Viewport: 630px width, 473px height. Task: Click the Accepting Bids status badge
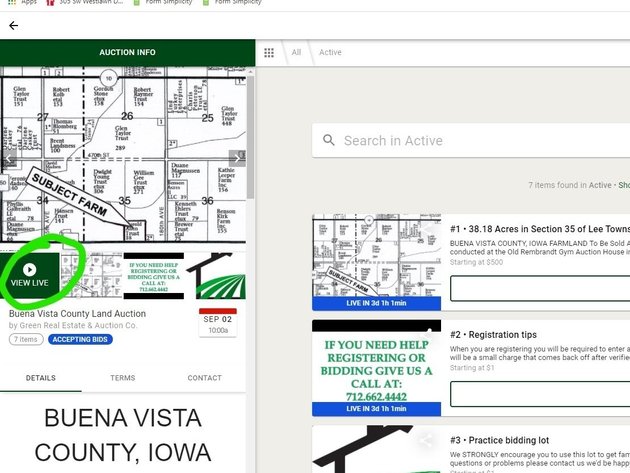click(x=80, y=340)
